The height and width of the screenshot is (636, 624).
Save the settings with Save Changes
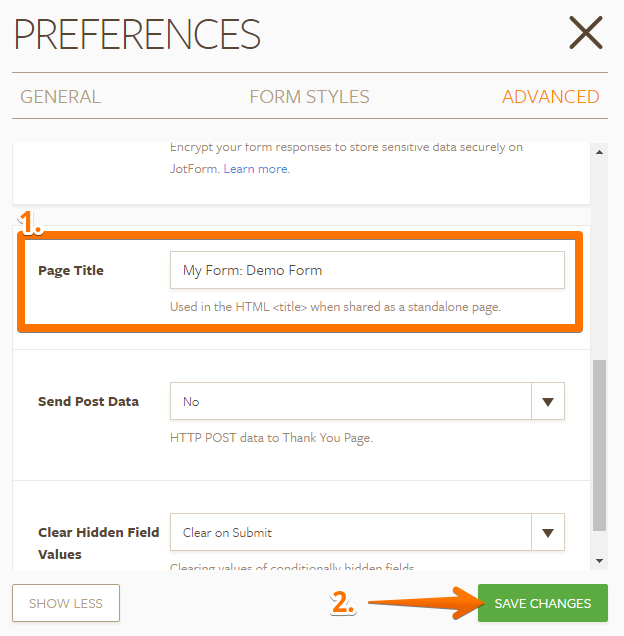tap(542, 603)
